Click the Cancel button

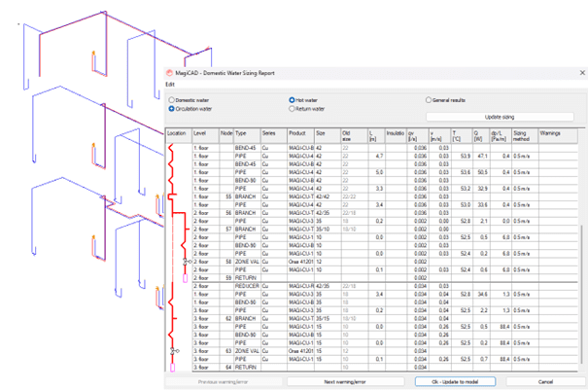pyautogui.click(x=544, y=381)
